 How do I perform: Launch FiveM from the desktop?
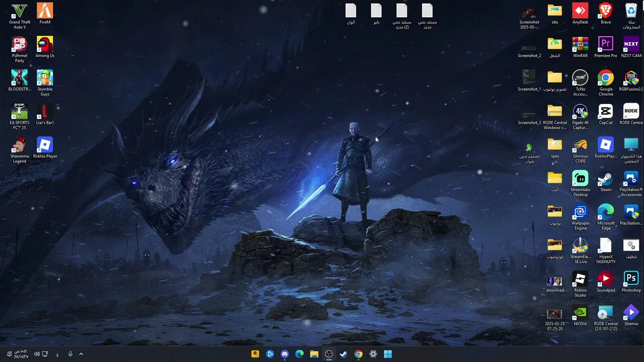pos(45,14)
